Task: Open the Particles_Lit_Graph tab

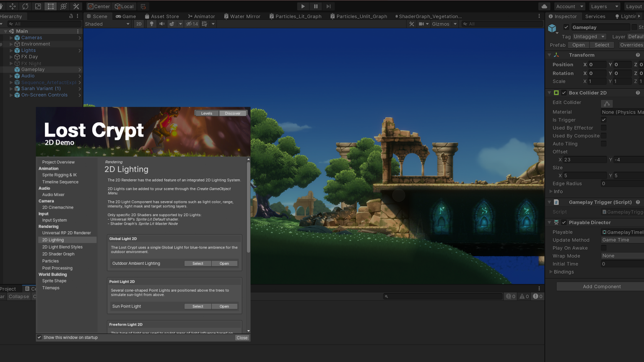Action: click(x=296, y=16)
